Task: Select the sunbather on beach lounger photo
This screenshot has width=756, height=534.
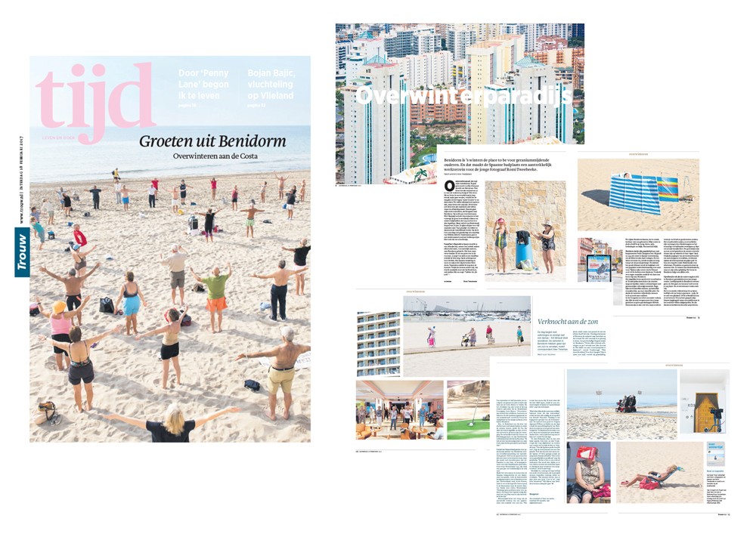Action: click(x=659, y=472)
